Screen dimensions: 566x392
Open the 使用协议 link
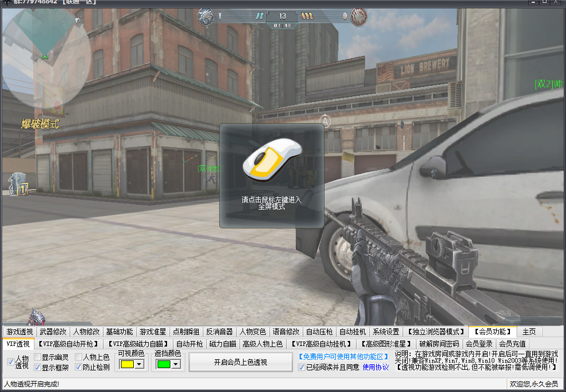tap(376, 367)
